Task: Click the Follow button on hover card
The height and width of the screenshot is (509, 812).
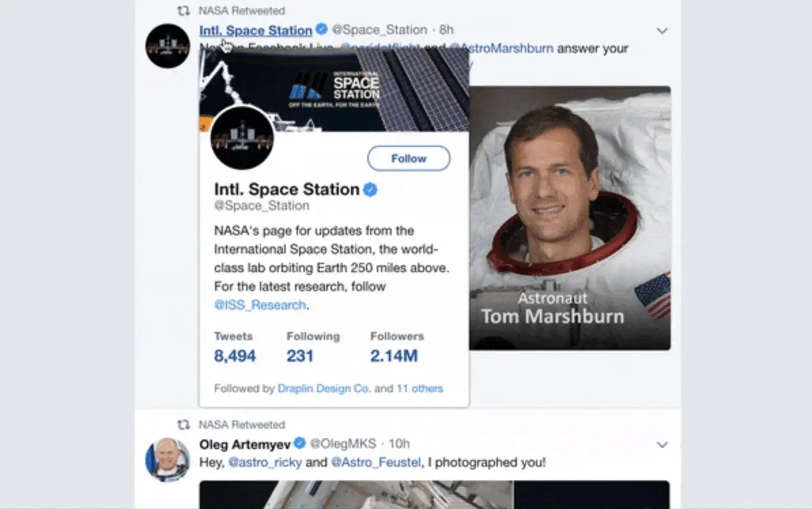Action: (409, 159)
